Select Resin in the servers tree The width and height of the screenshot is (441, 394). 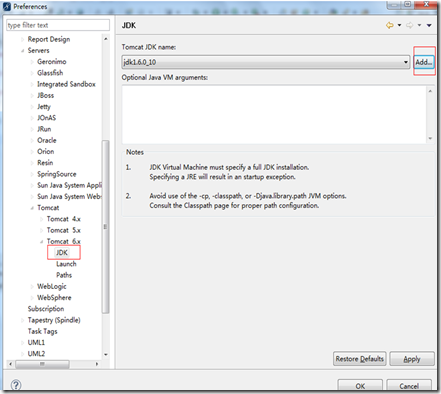tap(45, 163)
